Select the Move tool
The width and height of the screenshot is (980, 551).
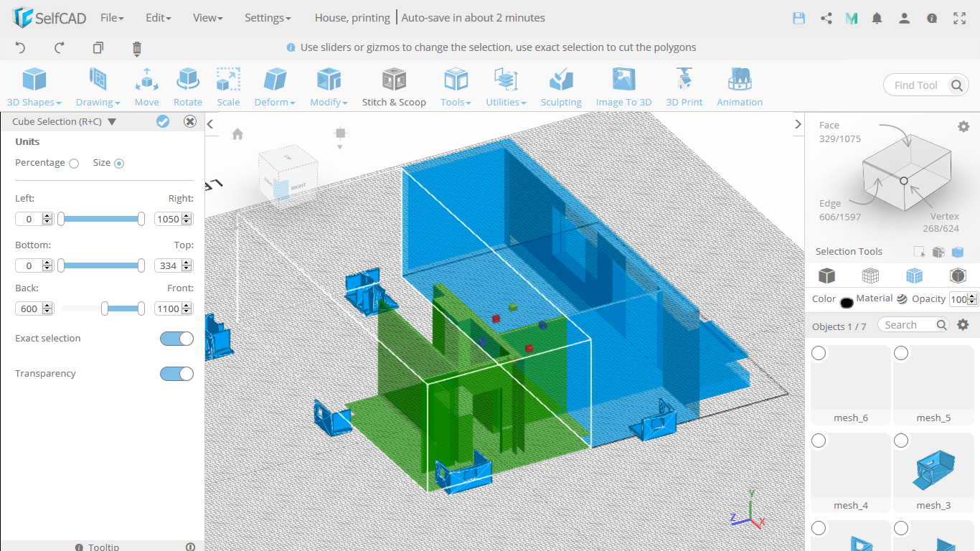(146, 87)
